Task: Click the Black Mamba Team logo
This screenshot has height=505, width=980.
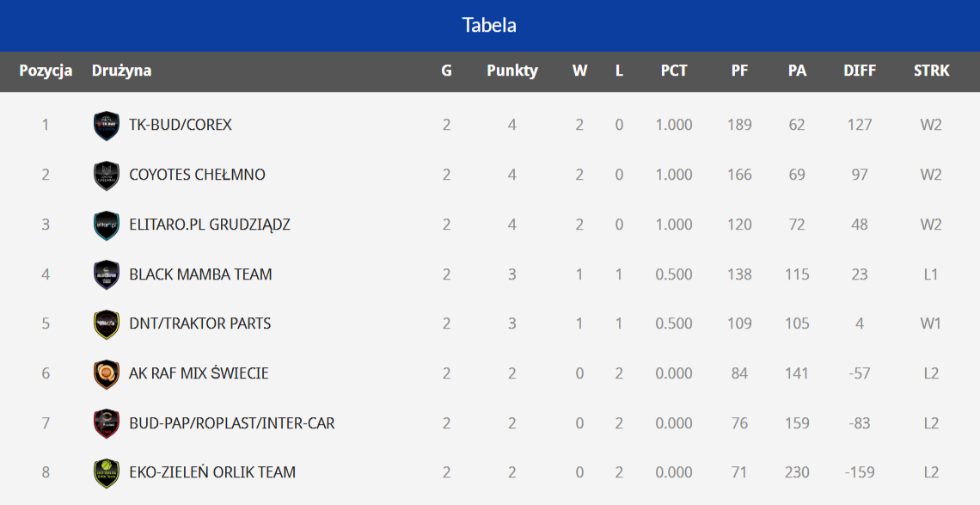Action: [105, 275]
